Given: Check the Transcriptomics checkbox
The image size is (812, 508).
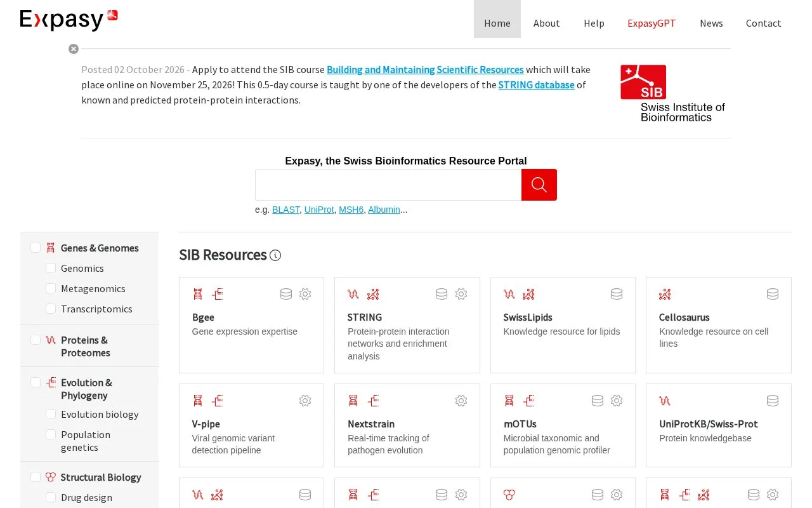Looking at the screenshot, I should coord(51,309).
